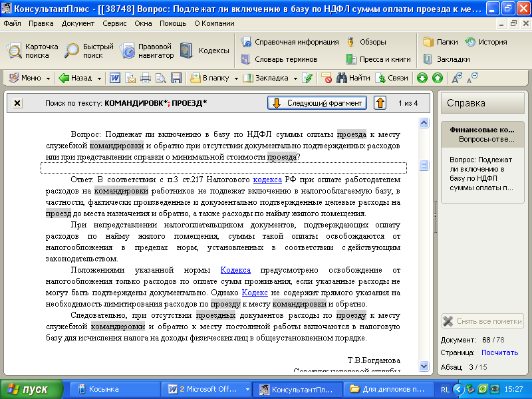Image resolution: width=532 pixels, height=399 pixels.
Task: Open Помощь menu
Action: coord(173,23)
